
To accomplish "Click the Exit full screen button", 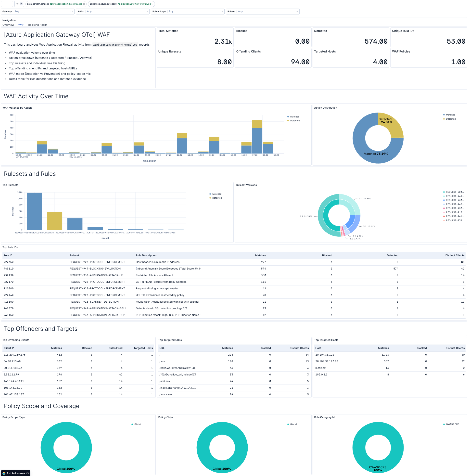I will point(16,473).
